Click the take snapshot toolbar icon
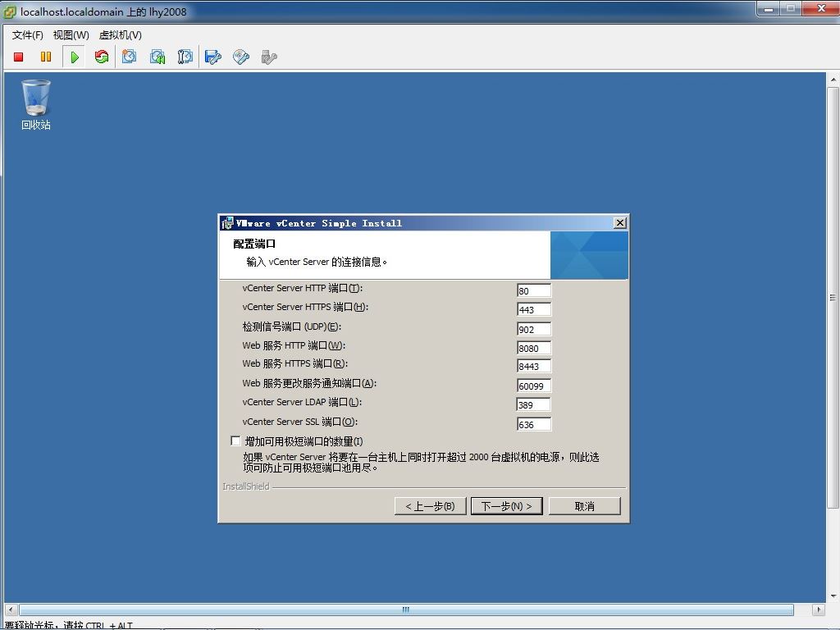 pyautogui.click(x=129, y=57)
